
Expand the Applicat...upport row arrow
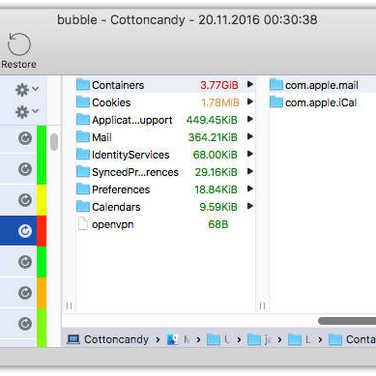point(250,119)
